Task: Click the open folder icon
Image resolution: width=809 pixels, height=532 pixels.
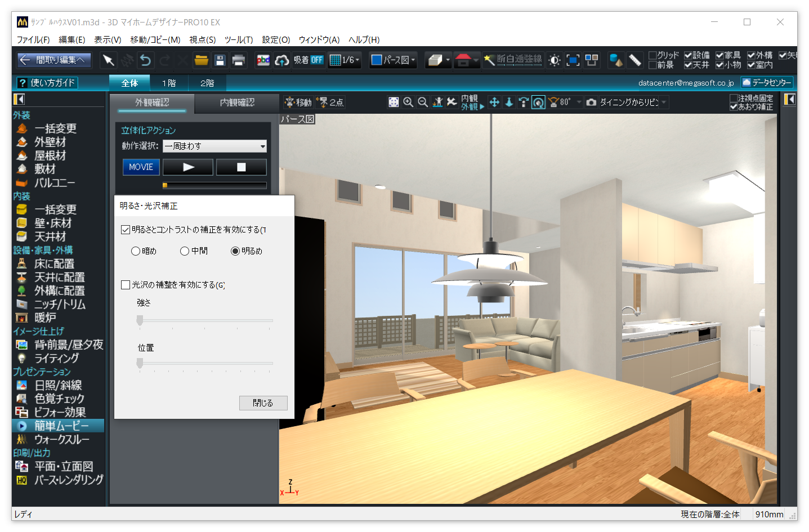Action: (x=201, y=60)
